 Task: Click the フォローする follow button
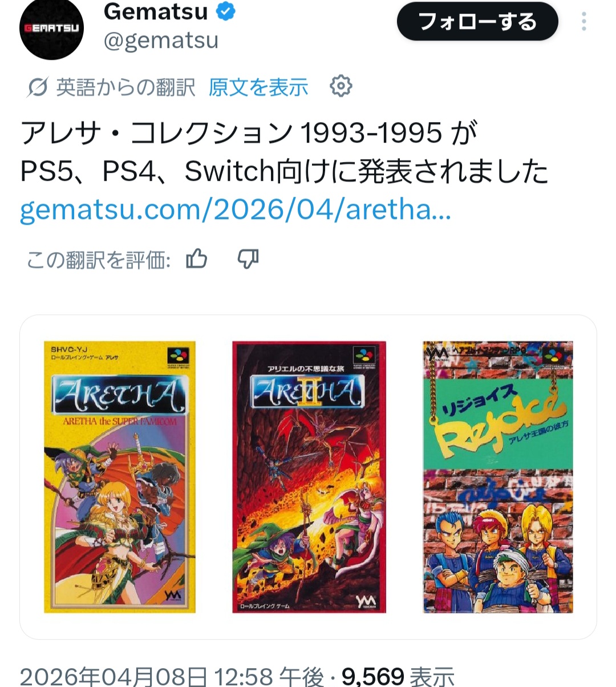(477, 22)
